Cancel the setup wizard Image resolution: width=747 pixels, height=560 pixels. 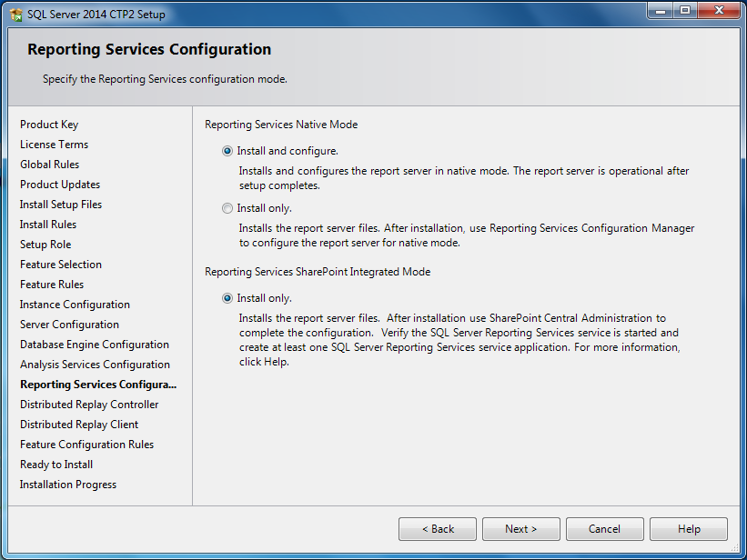tap(604, 529)
